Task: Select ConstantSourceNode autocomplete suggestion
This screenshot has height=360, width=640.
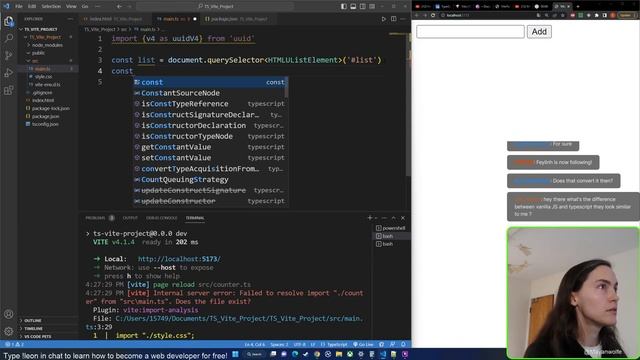Action: [x=210, y=93]
